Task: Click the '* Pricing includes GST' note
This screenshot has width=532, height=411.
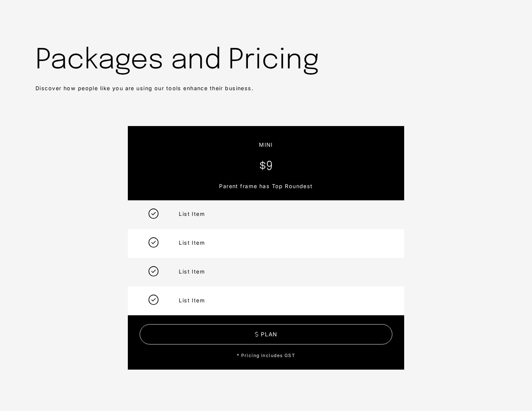Action: 266,356
